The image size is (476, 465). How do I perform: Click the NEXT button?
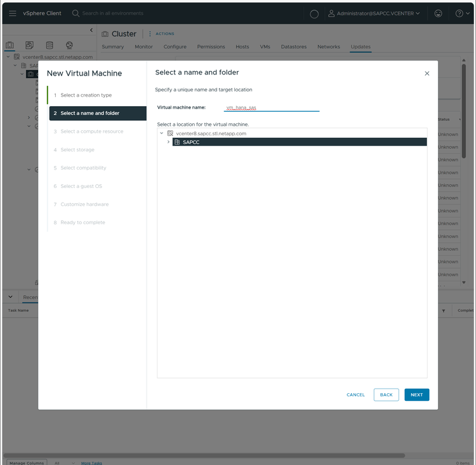pos(416,394)
